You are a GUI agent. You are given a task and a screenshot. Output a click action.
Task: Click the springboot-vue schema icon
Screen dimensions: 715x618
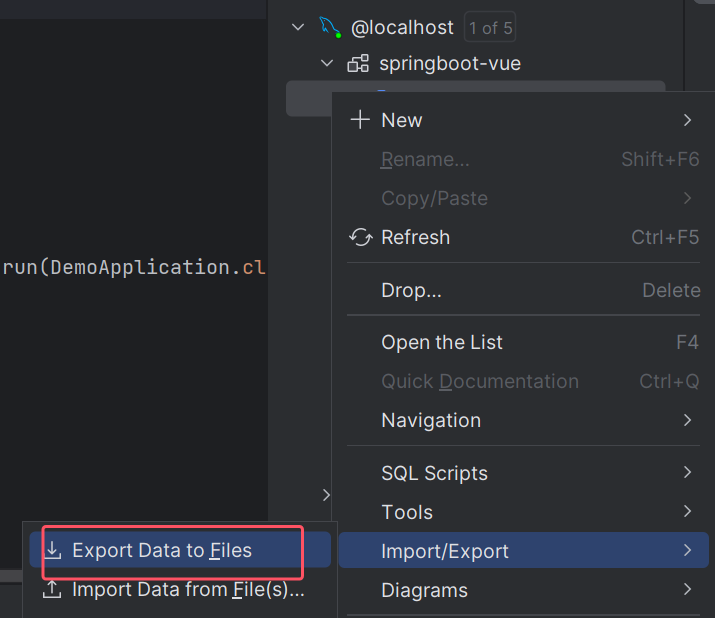(357, 64)
